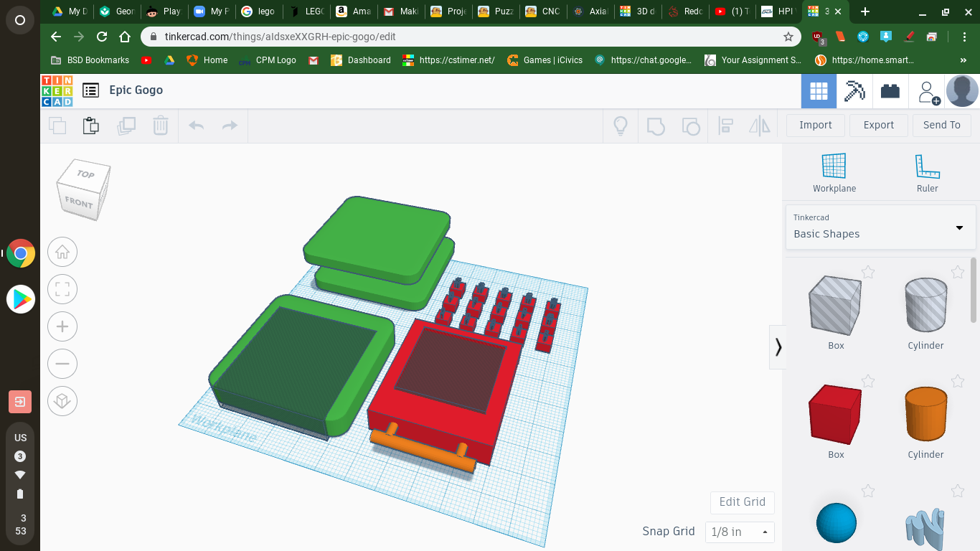This screenshot has width=980, height=551.
Task: Switch to 3D design grid view
Action: click(819, 91)
